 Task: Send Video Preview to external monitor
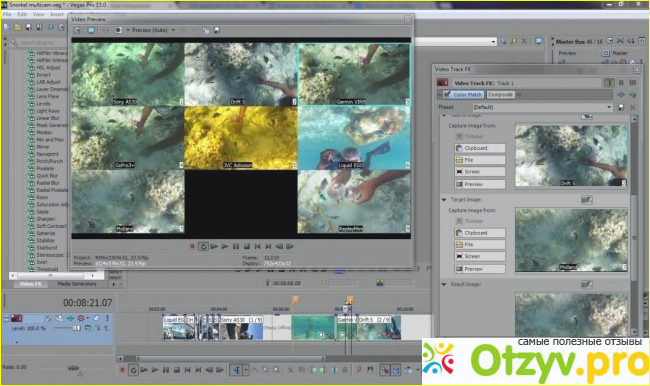(x=91, y=30)
